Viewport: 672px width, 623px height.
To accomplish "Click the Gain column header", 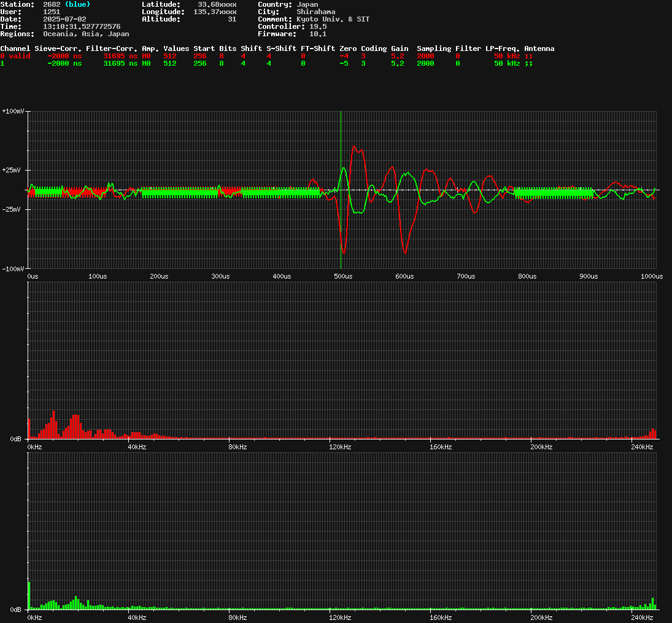I will [400, 48].
